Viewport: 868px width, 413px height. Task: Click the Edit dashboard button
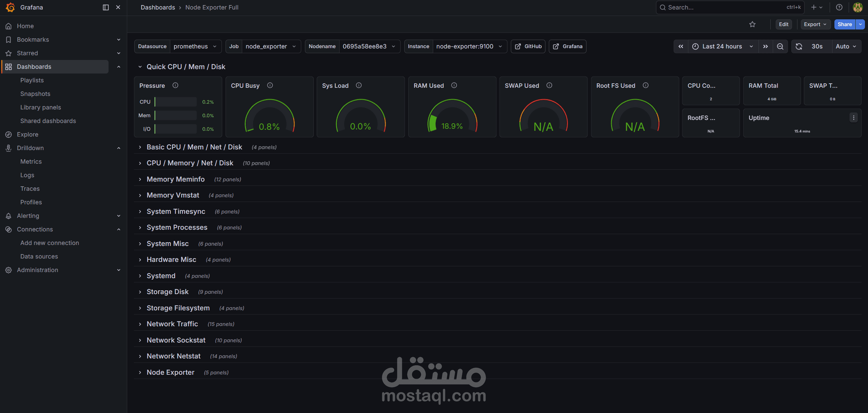coord(783,24)
